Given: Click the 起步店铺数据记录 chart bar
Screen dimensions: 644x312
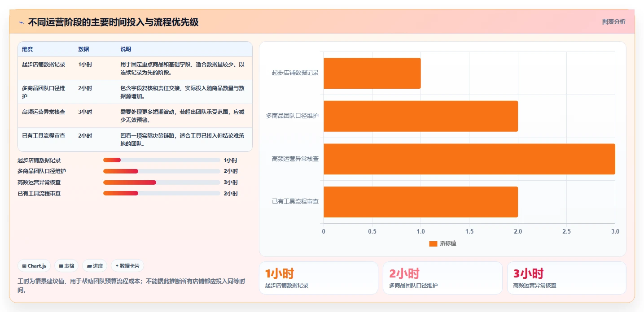Looking at the screenshot, I should pyautogui.click(x=372, y=73).
